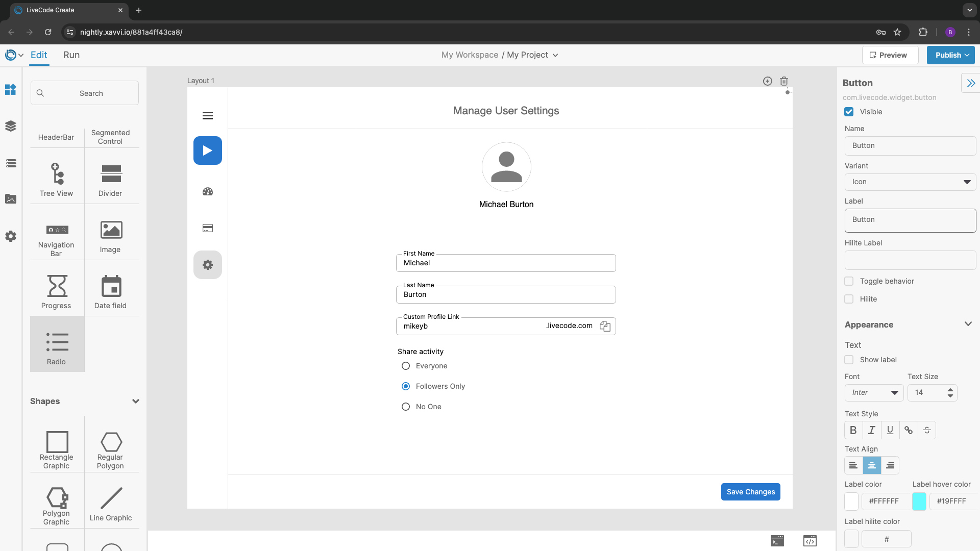Viewport: 980px width, 551px height.
Task: Enable Toggle behavior checkbox
Action: click(849, 281)
